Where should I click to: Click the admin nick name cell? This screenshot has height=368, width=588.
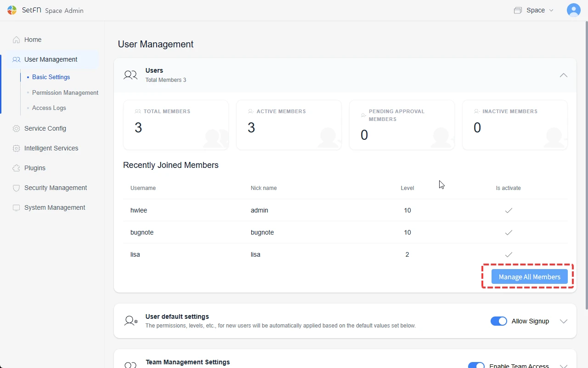point(260,210)
